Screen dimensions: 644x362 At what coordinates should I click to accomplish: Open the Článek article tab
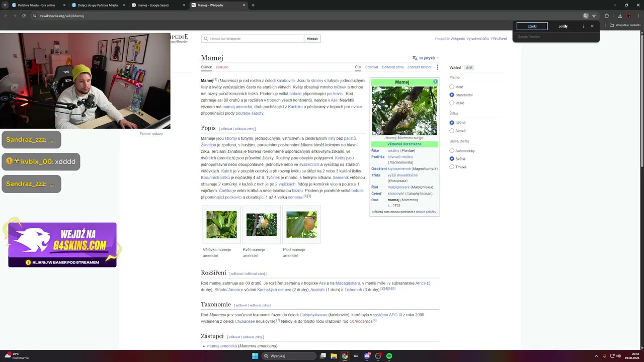206,67
